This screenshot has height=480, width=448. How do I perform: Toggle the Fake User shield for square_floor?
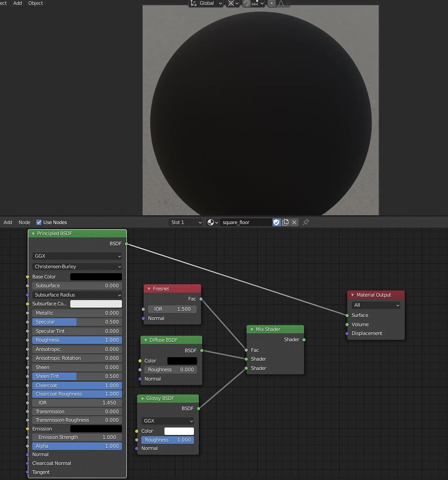pos(276,222)
